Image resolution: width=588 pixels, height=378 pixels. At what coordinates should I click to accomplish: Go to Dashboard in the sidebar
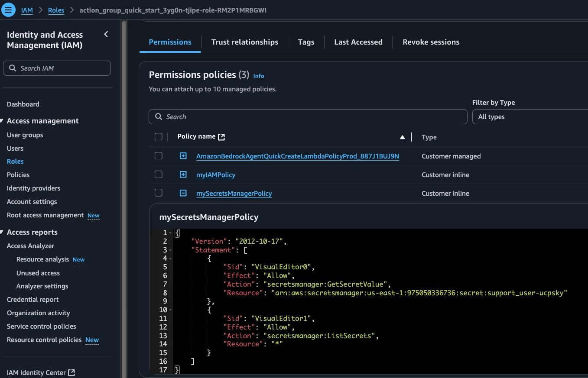(23, 104)
